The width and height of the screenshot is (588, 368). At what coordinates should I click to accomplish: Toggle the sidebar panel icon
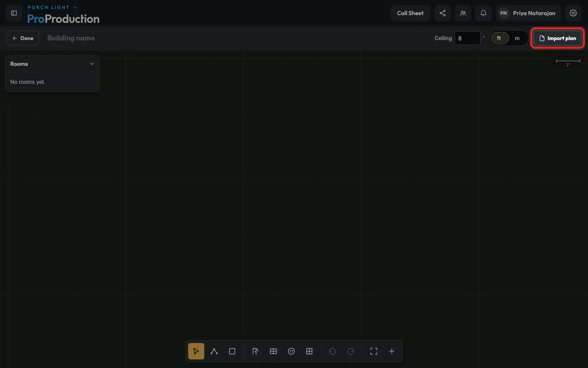pyautogui.click(x=14, y=13)
